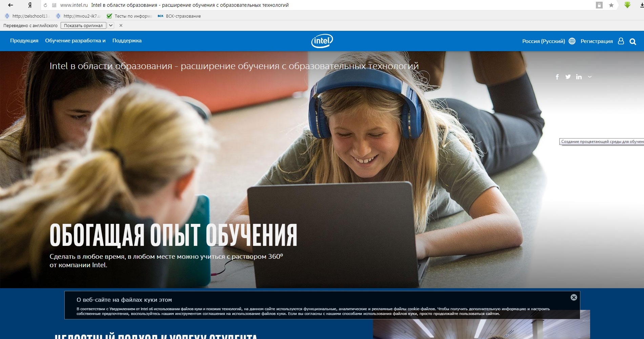The height and width of the screenshot is (339, 644).
Task: Click the site info icon beside www.intel.ru
Action: pos(54,5)
